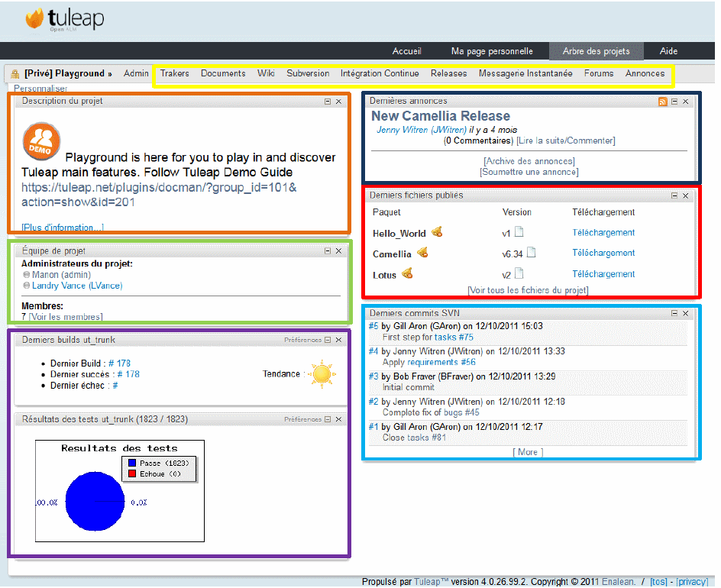Click Lire la suite/Commenter link
The width and height of the screenshot is (721, 588).
pyautogui.click(x=566, y=141)
